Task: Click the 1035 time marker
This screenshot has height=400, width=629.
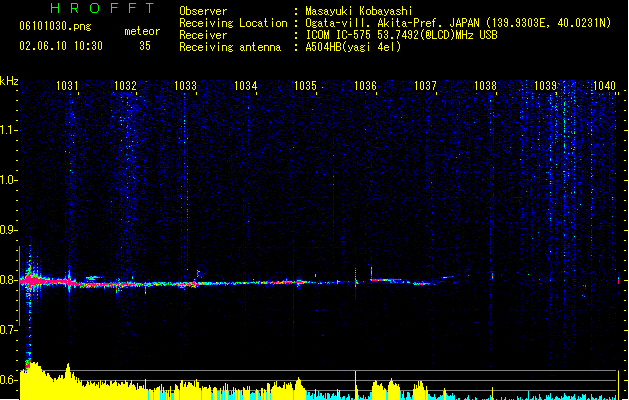Action: (305, 86)
